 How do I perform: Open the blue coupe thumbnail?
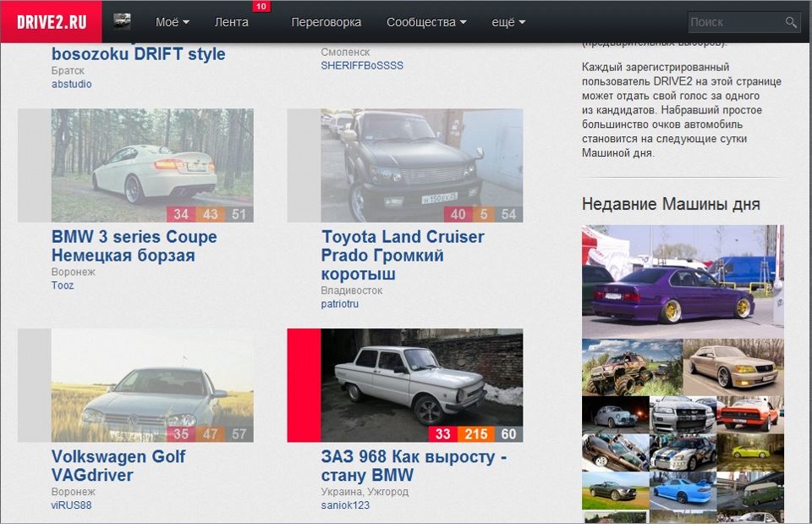[683, 490]
